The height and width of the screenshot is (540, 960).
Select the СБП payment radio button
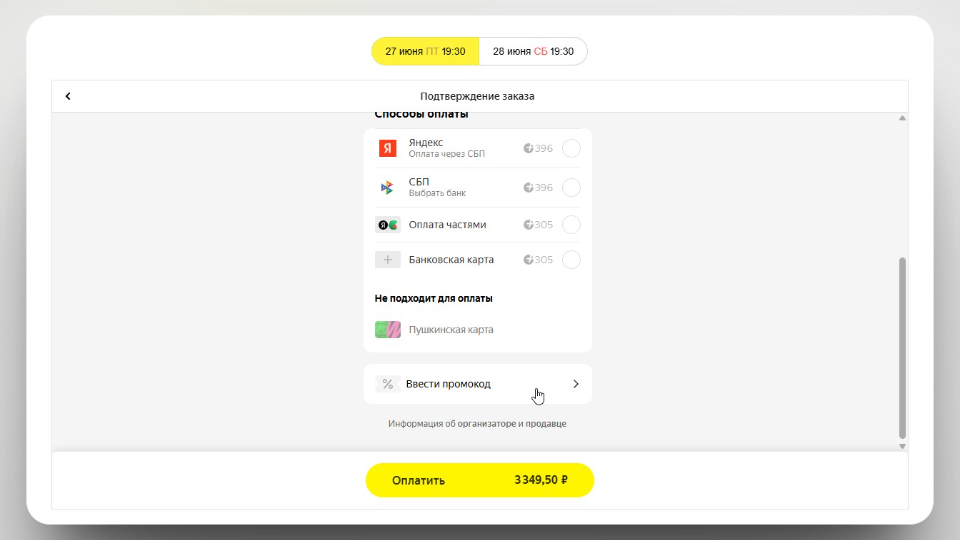[x=571, y=187]
